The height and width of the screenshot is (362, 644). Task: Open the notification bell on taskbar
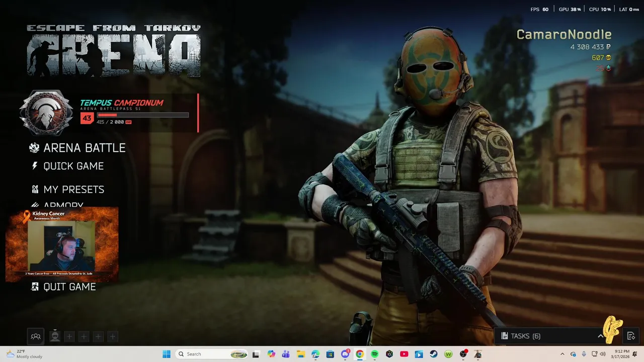click(635, 354)
